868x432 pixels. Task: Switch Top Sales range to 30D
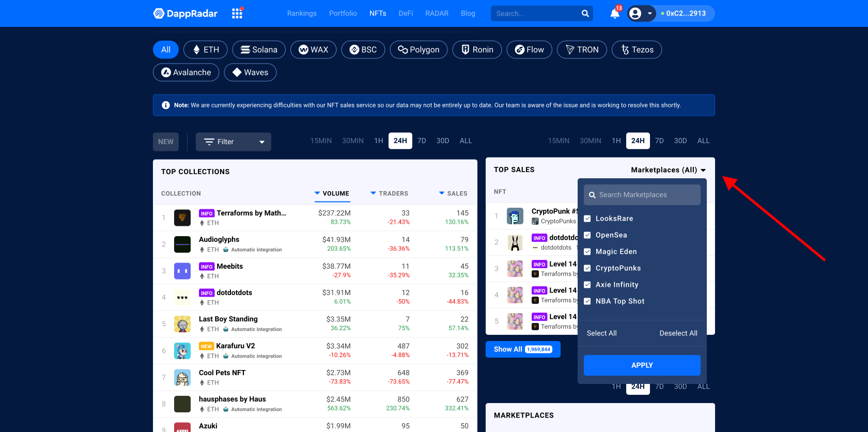pos(680,141)
